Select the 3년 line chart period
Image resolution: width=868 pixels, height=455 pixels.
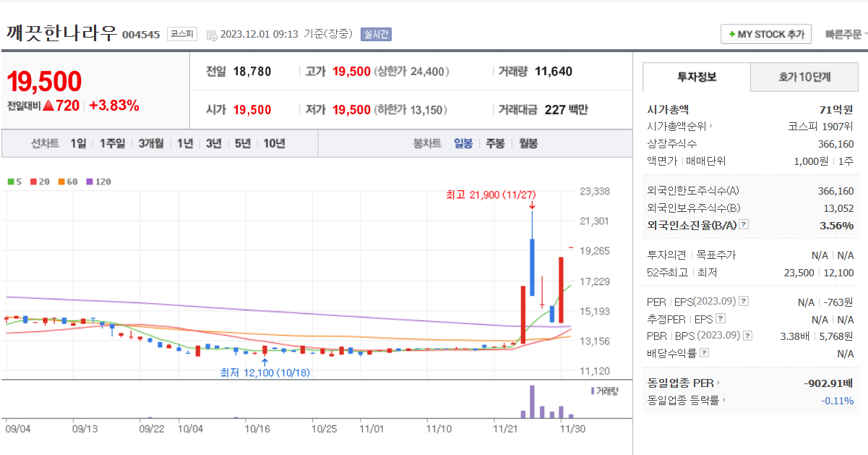point(213,143)
